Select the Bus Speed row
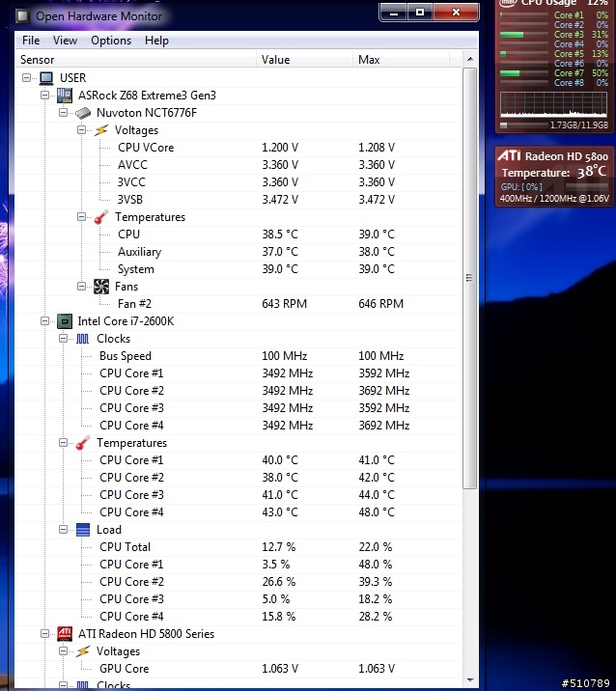Viewport: 616px width, 691px height. pos(238,356)
